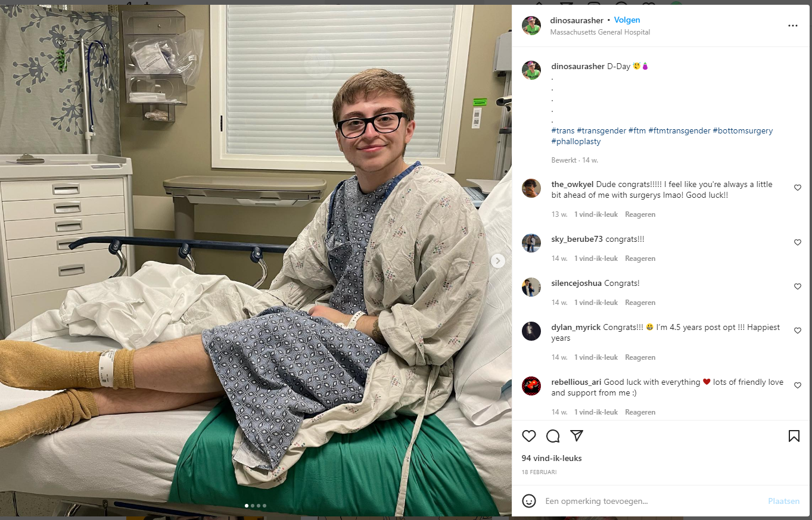Click in Een opmerking toevoegen field
Viewport: 812px width, 520px height.
pyautogui.click(x=652, y=502)
